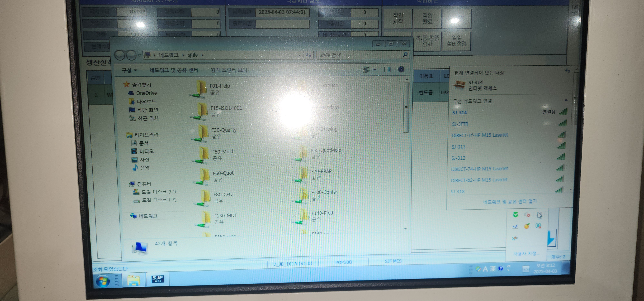This screenshot has width=644, height=301.
Task: Show hidden tray icons arrow
Action: coord(526,269)
